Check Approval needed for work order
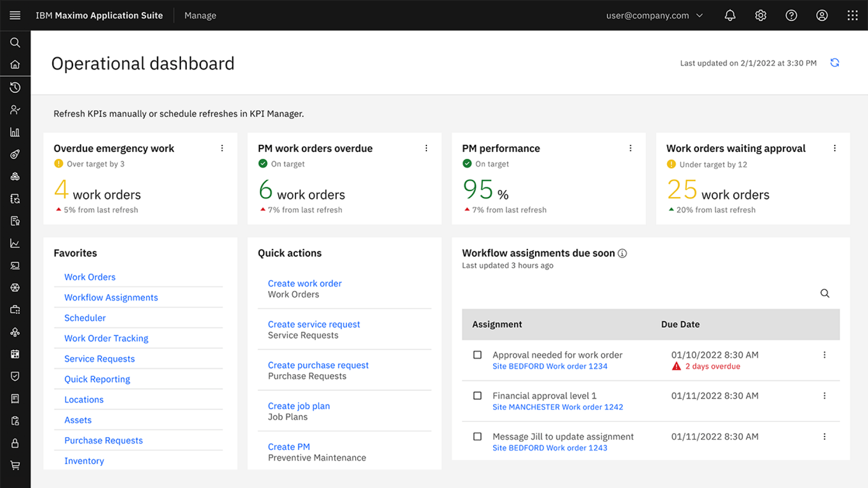The image size is (868, 488). [x=477, y=355]
